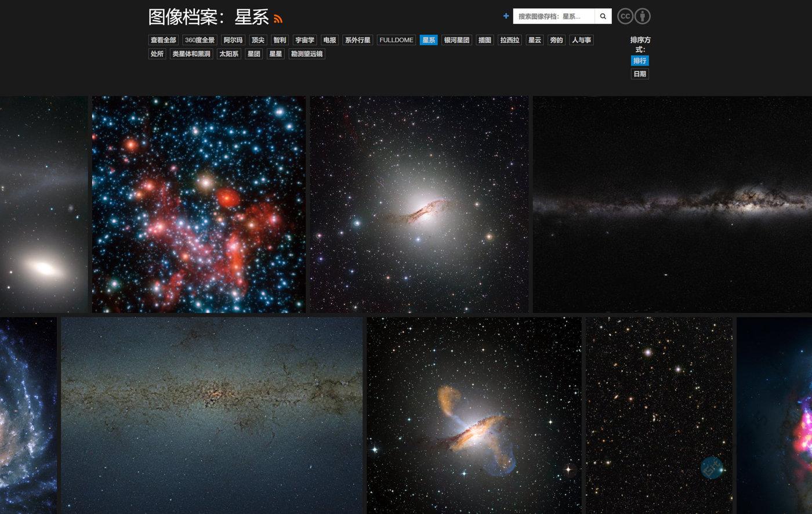
Task: Click the search image archive text field
Action: tap(554, 16)
